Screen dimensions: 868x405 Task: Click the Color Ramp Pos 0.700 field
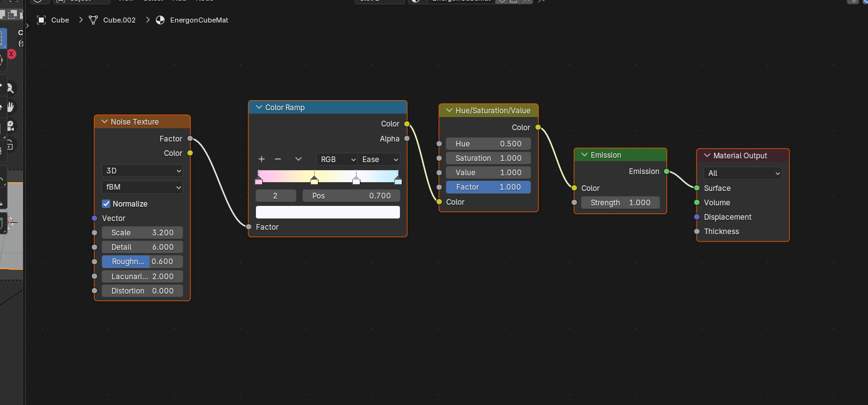[351, 196]
